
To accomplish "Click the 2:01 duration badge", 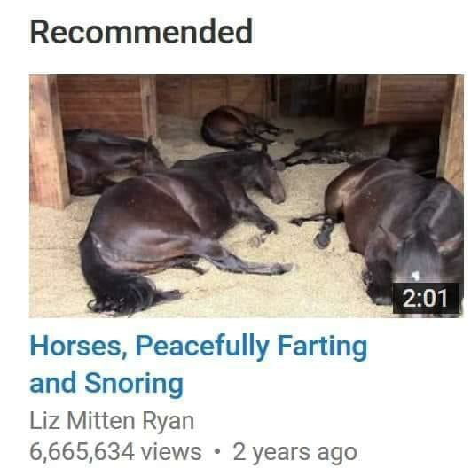I will [x=426, y=299].
